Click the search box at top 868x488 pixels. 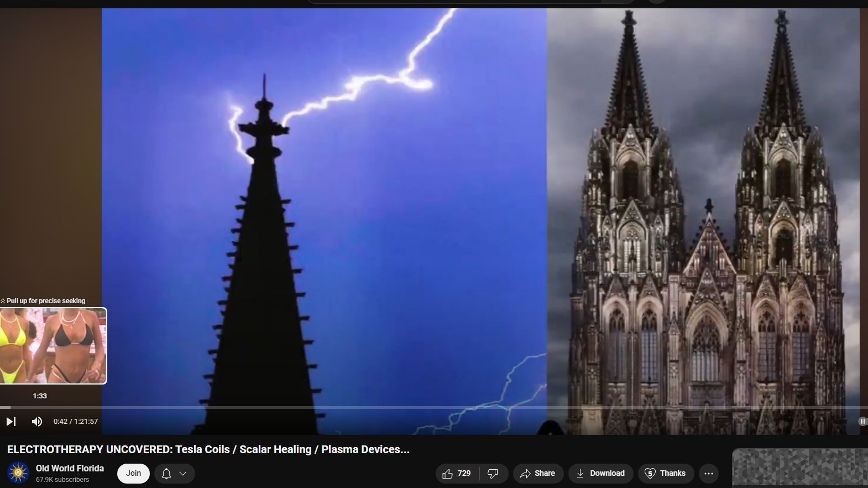pos(453,2)
